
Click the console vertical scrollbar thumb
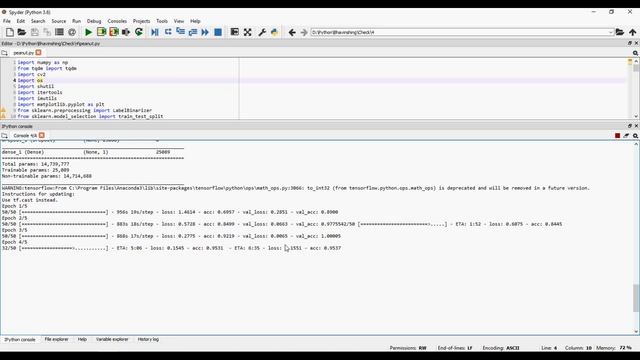coord(636,298)
